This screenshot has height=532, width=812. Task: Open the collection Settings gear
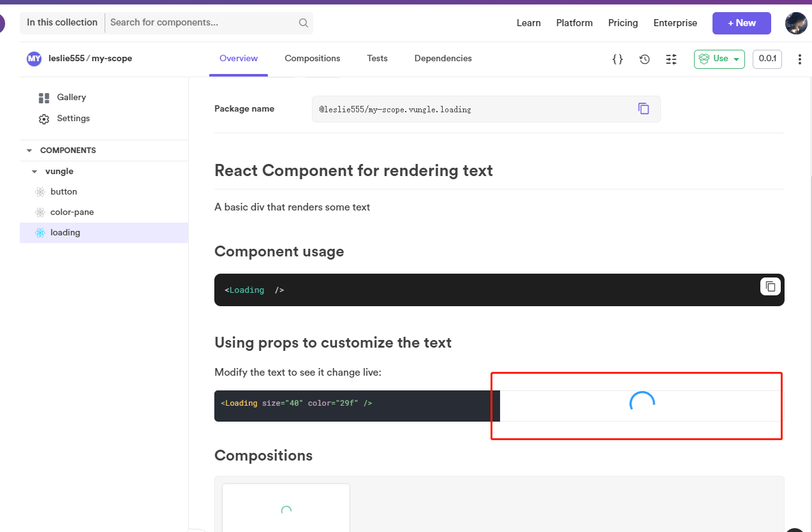point(73,118)
